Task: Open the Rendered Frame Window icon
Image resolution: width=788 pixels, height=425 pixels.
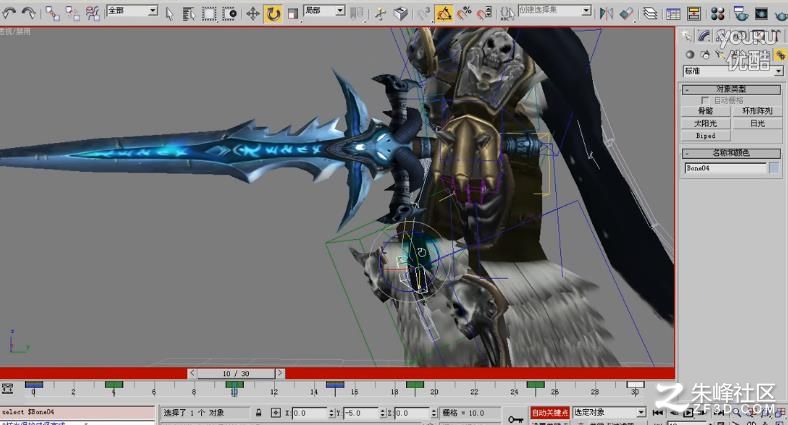Action: [761, 13]
